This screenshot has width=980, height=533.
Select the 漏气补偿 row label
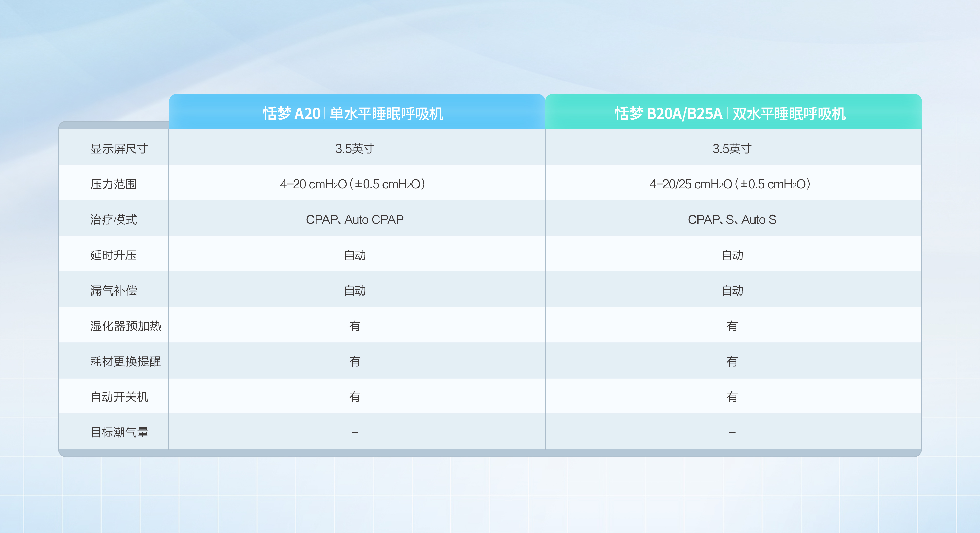coord(113,291)
